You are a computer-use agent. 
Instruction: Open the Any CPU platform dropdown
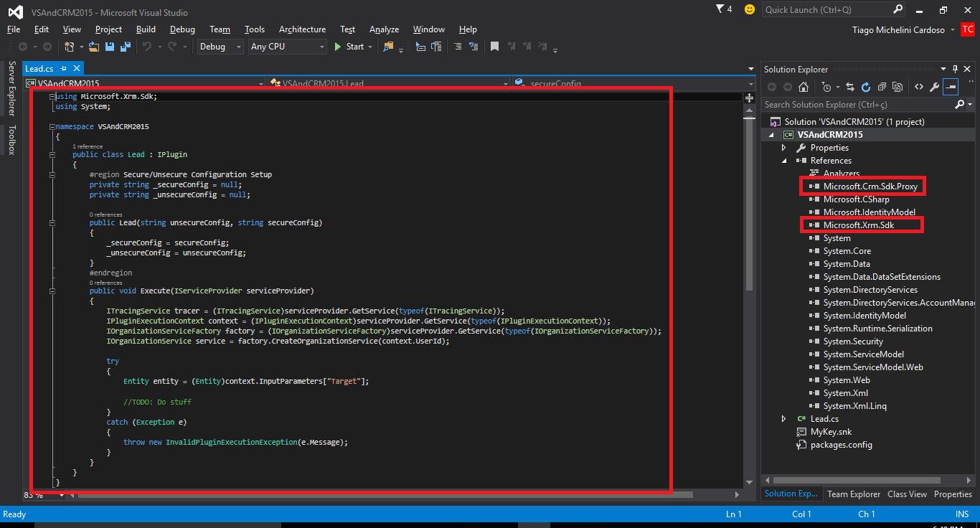(288, 47)
